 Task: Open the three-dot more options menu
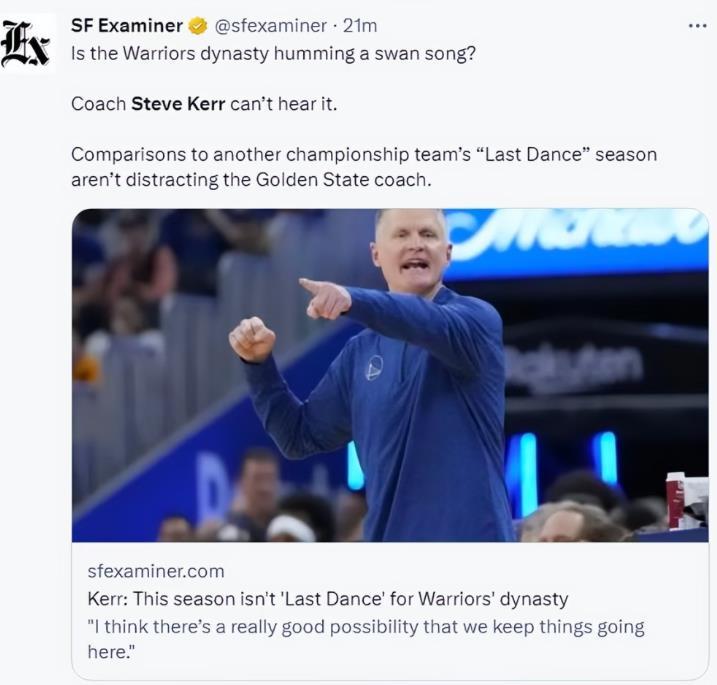[x=698, y=25]
